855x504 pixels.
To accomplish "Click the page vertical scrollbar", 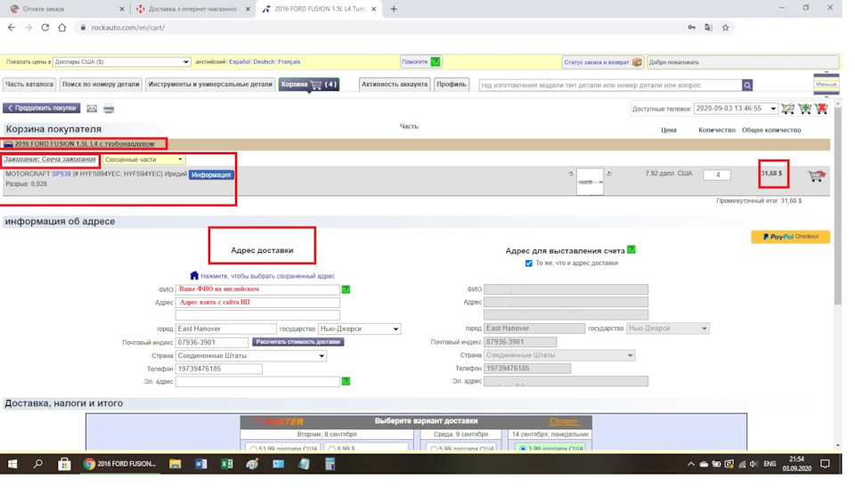I will point(838,207).
